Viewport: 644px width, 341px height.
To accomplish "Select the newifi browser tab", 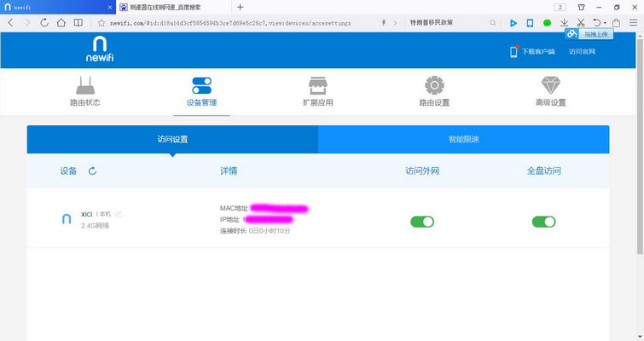I will 57,7.
